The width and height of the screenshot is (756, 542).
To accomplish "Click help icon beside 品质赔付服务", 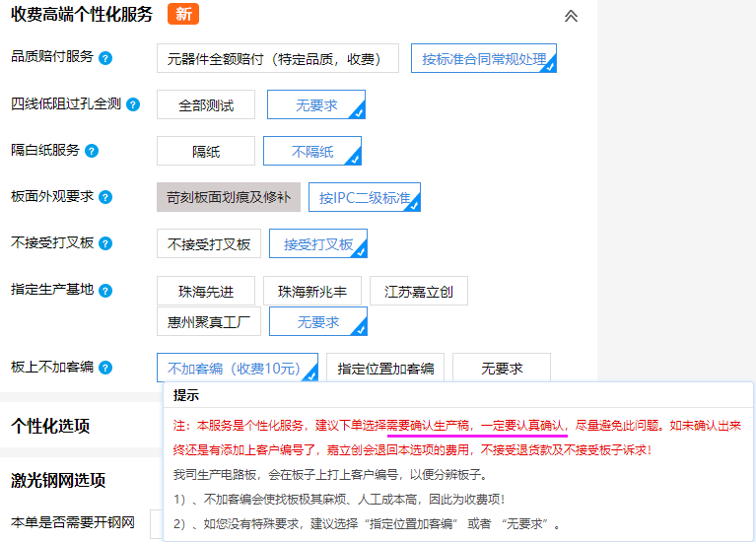I will [x=105, y=58].
